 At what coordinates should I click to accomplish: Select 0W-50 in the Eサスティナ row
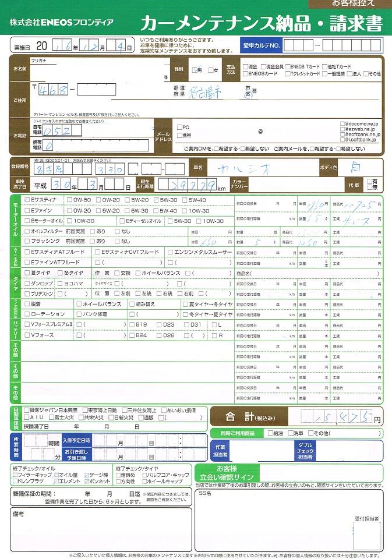point(69,200)
